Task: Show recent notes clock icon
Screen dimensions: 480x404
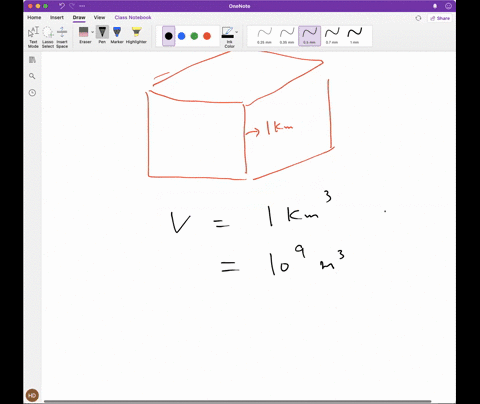Action: tap(32, 93)
